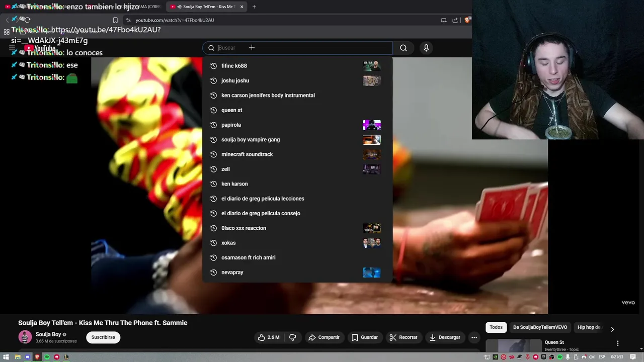644x362 pixels.
Task: Click the youtube.com address bar URL
Action: 175,20
